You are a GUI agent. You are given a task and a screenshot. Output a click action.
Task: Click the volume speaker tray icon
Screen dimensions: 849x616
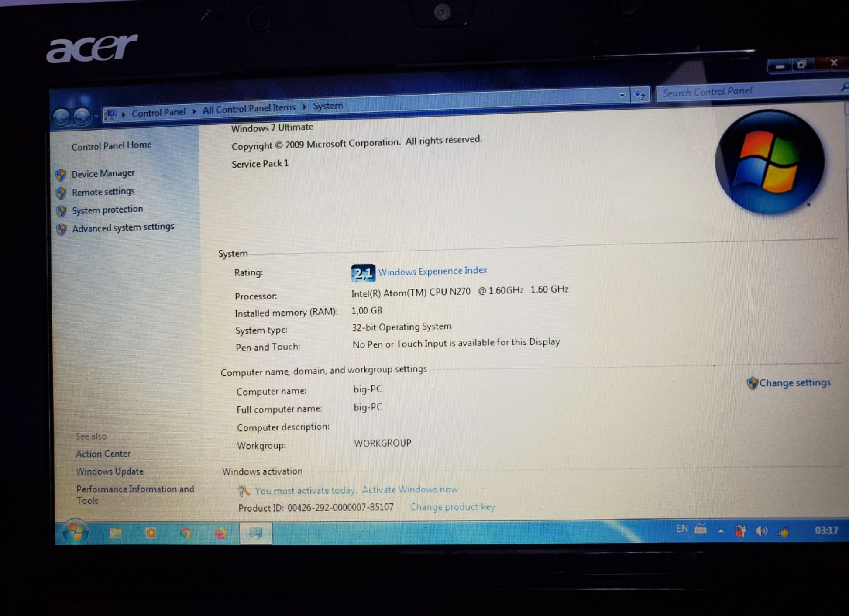(761, 531)
